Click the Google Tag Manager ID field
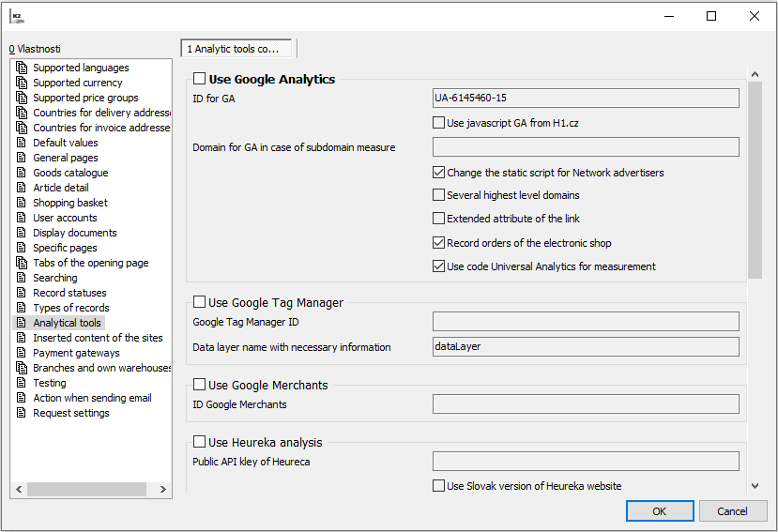Screen dimensions: 778x532 tap(585, 322)
